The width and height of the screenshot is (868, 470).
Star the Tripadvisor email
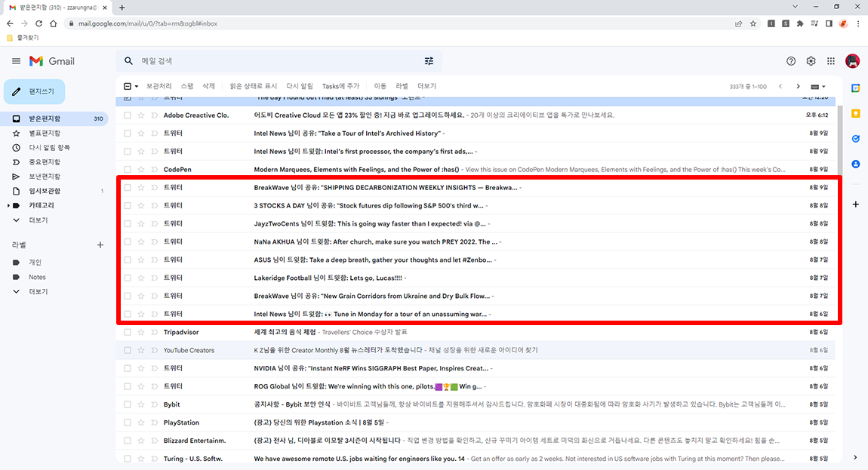[141, 332]
